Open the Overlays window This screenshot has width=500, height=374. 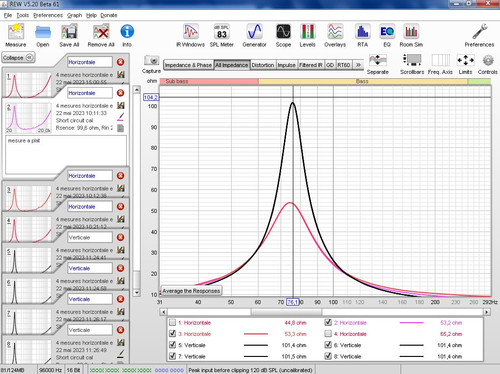335,32
